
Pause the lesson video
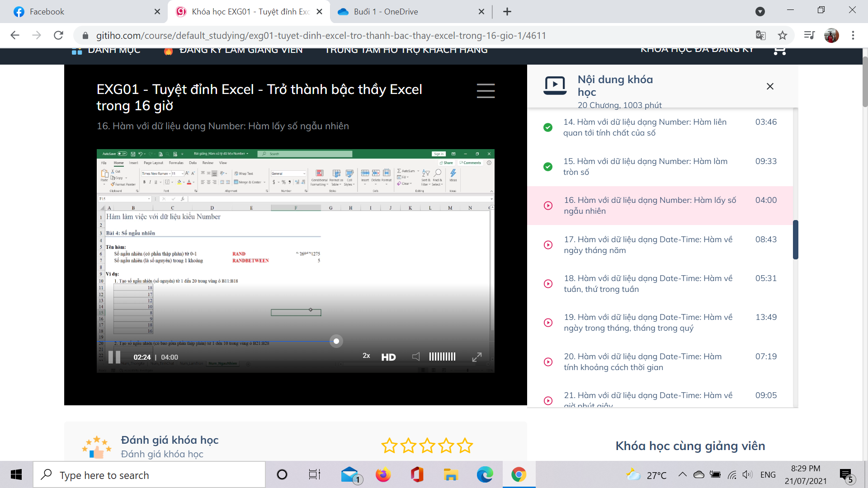click(114, 357)
